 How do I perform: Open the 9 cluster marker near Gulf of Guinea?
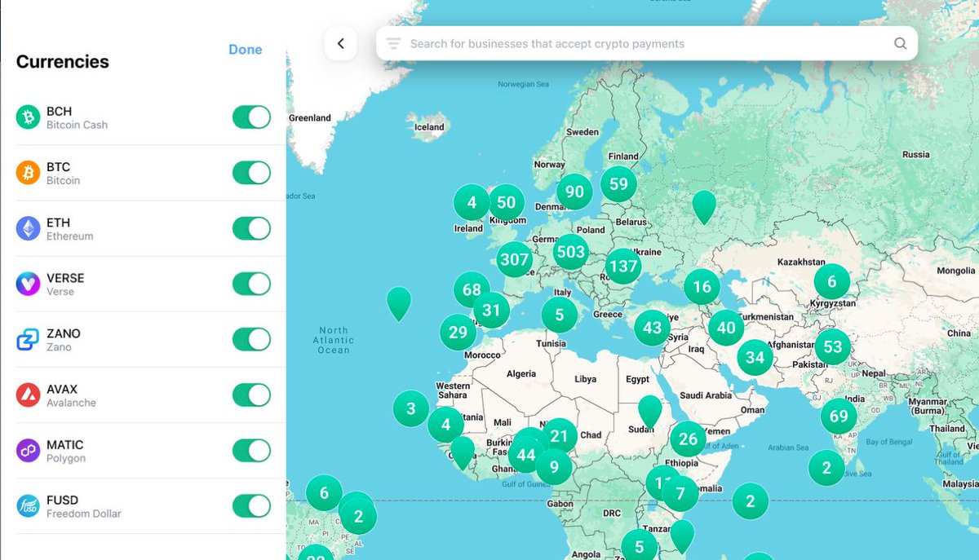click(554, 467)
